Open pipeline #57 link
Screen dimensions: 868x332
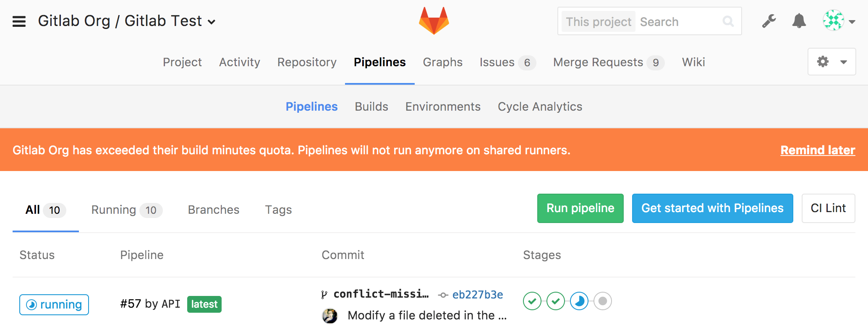(x=131, y=304)
